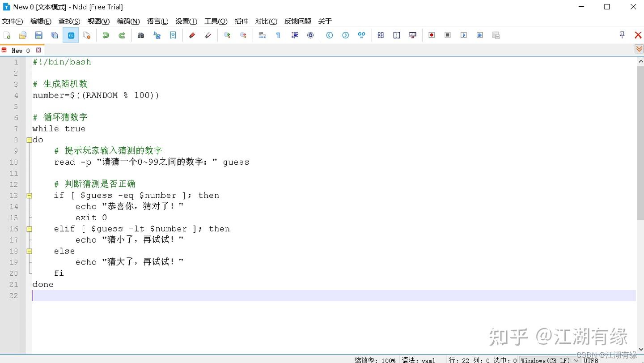Screen dimensions: 644x363
Task: Open the Go to line tool
Action: tap(361, 35)
